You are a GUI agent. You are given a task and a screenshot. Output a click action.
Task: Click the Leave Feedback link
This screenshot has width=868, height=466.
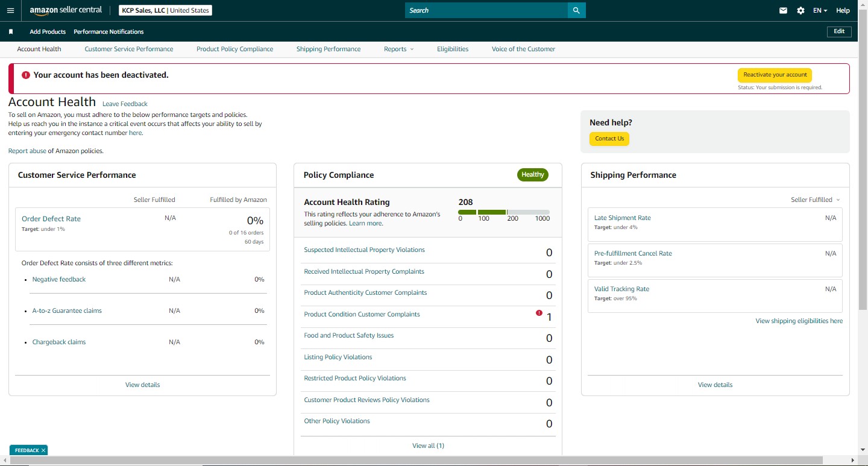(125, 104)
